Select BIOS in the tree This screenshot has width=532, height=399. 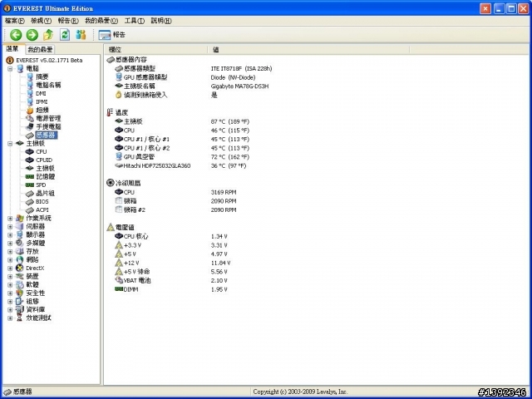click(x=42, y=201)
